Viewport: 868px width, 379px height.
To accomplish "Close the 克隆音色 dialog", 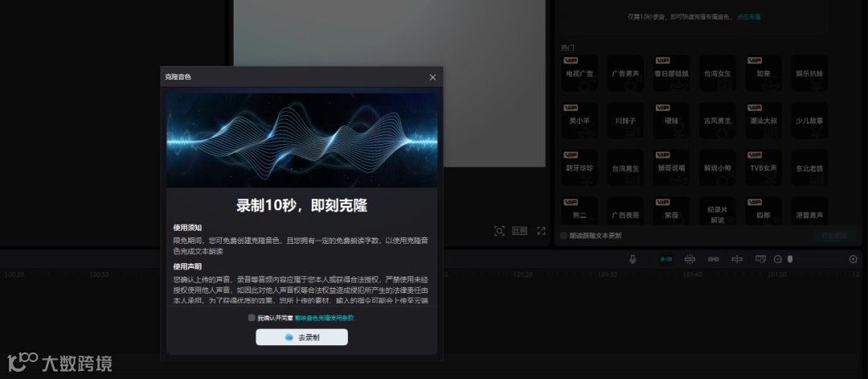I will tap(433, 77).
